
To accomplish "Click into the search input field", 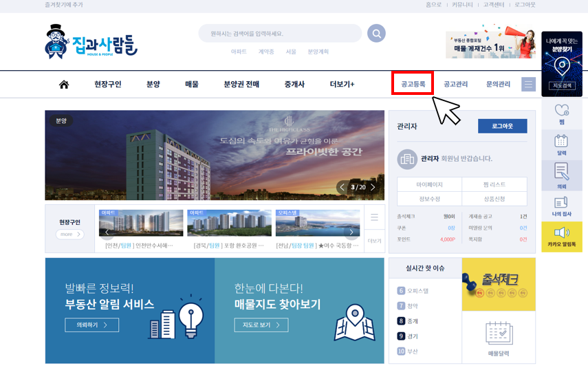I will [x=279, y=34].
